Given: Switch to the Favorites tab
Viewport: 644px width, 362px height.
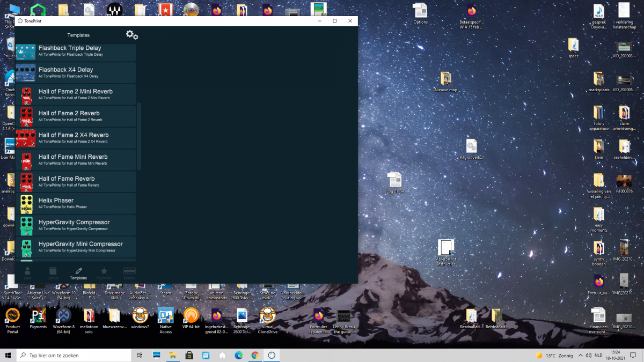Looking at the screenshot, I should [x=104, y=274].
